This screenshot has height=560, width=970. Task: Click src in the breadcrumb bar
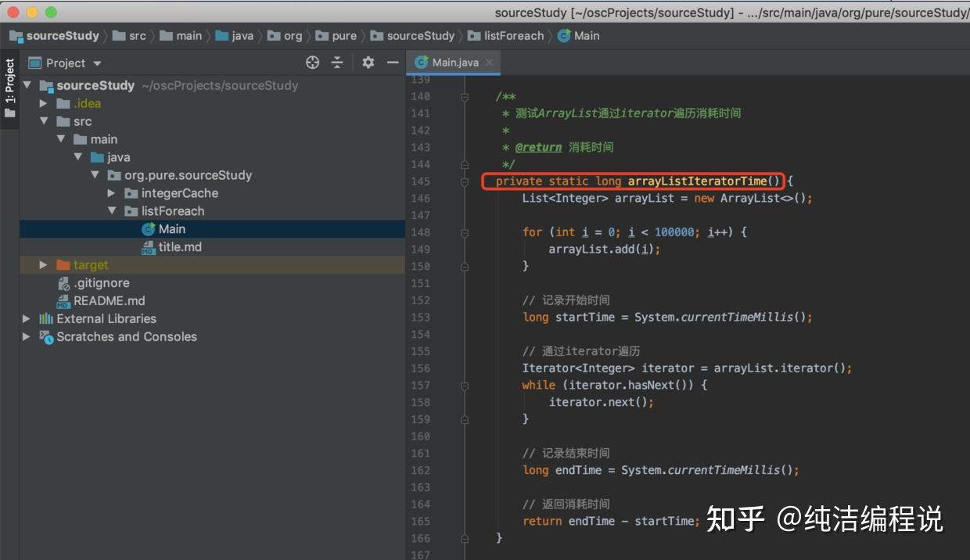(130, 36)
